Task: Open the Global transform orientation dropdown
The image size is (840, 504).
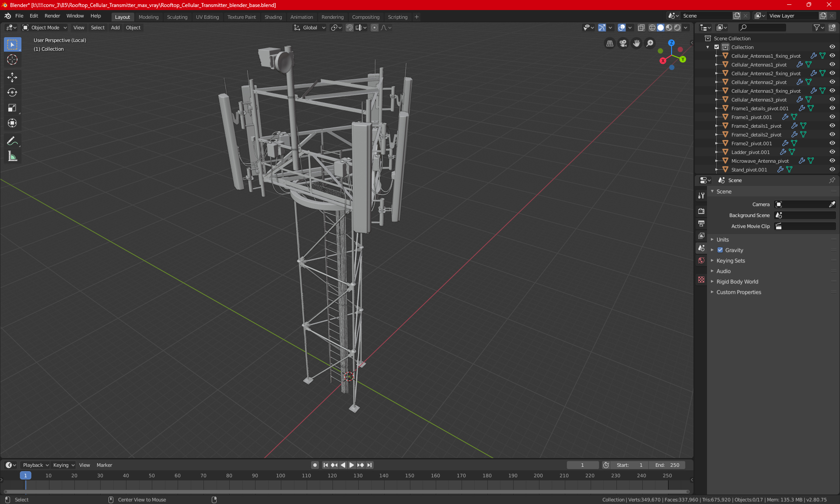Action: (x=310, y=28)
